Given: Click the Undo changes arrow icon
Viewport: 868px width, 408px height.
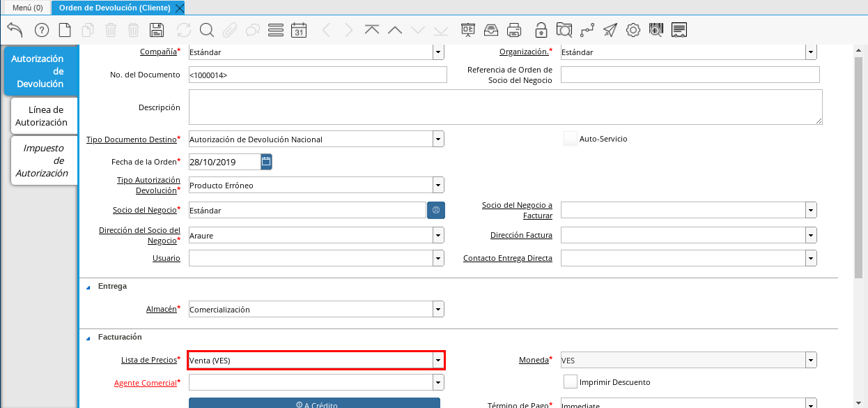Looking at the screenshot, I should pyautogui.click(x=15, y=30).
